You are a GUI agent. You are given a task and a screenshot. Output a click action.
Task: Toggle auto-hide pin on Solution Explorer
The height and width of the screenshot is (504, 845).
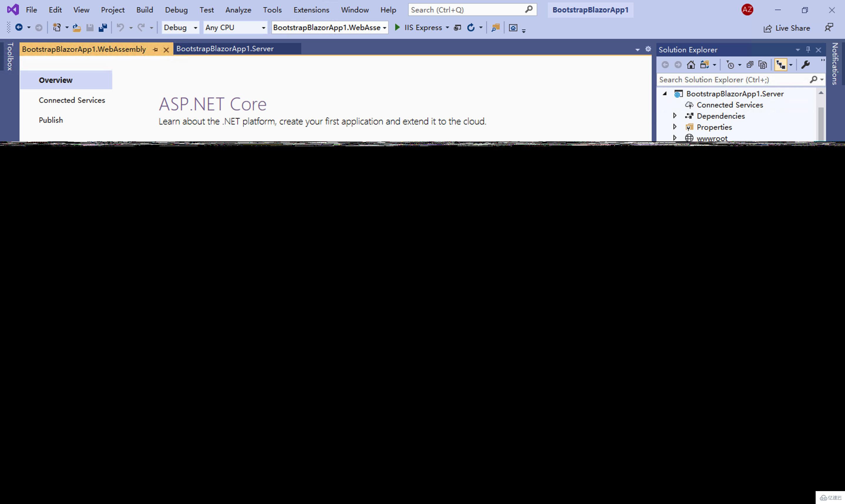pyautogui.click(x=808, y=50)
